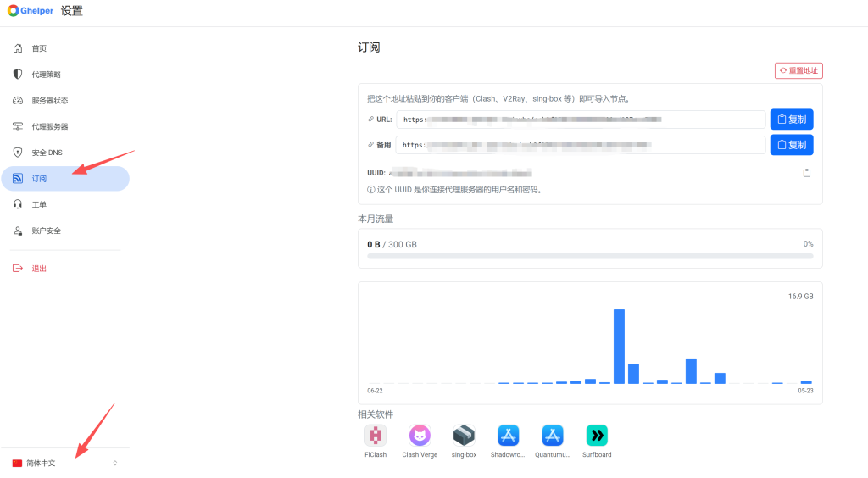The width and height of the screenshot is (868, 478).
Task: Click the monthly traffic progress bar
Action: point(590,256)
